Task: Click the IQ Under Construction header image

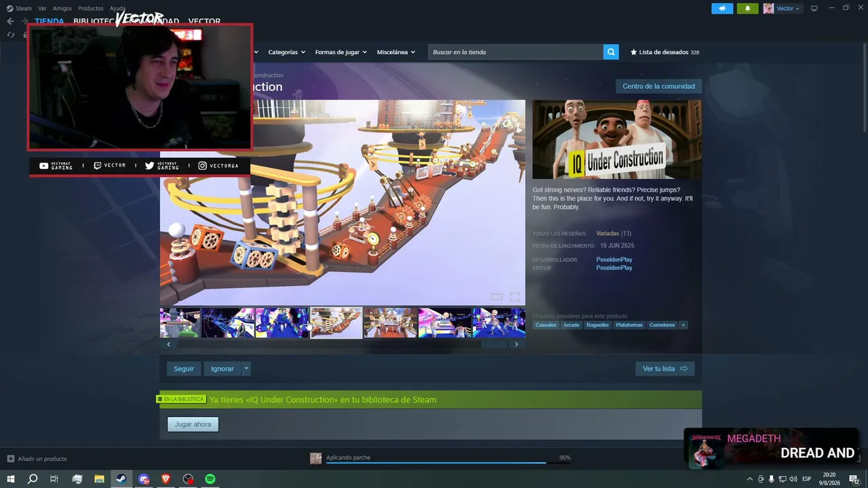Action: click(617, 140)
